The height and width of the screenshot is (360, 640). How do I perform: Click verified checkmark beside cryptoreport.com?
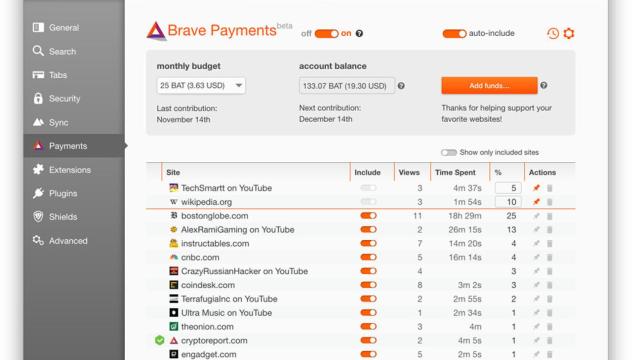coord(160,340)
